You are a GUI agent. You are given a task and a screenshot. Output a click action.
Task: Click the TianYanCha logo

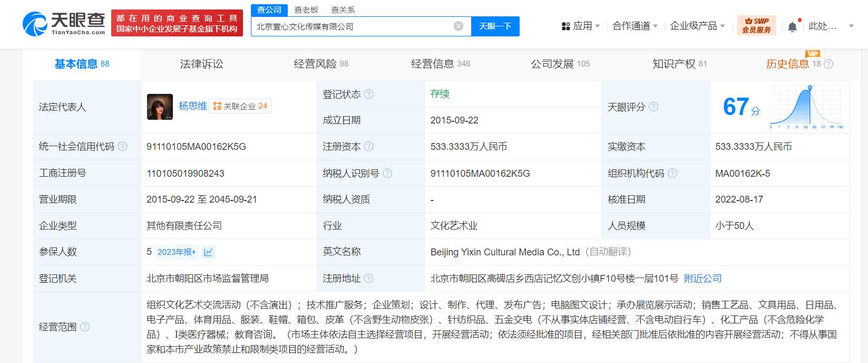tap(64, 24)
